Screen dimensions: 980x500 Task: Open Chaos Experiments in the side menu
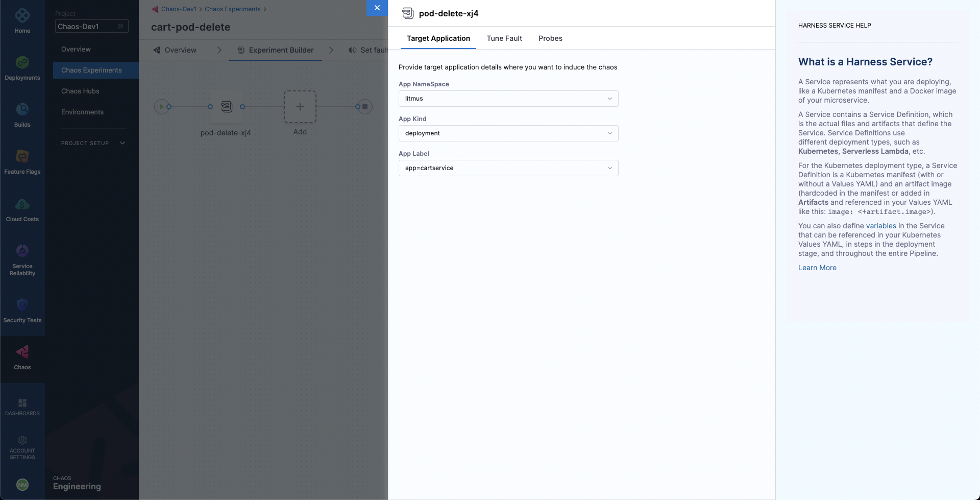click(96, 70)
